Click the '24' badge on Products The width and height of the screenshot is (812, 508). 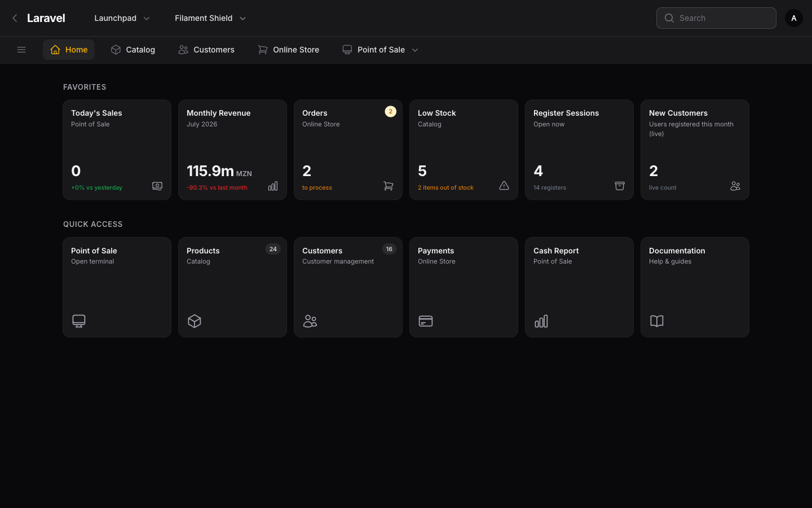(x=273, y=249)
